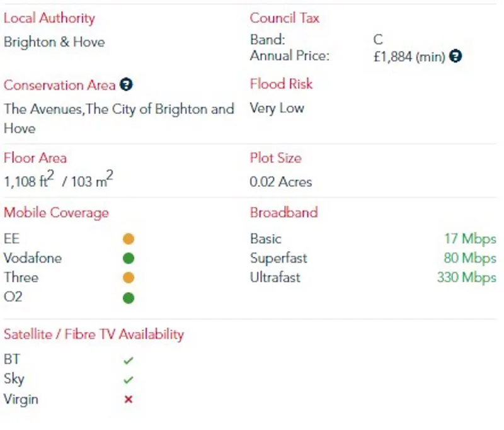
Task: Select the Council Tax heading
Action: 285,18
